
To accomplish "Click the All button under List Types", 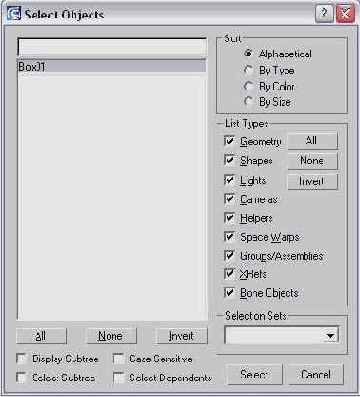I will (x=312, y=141).
